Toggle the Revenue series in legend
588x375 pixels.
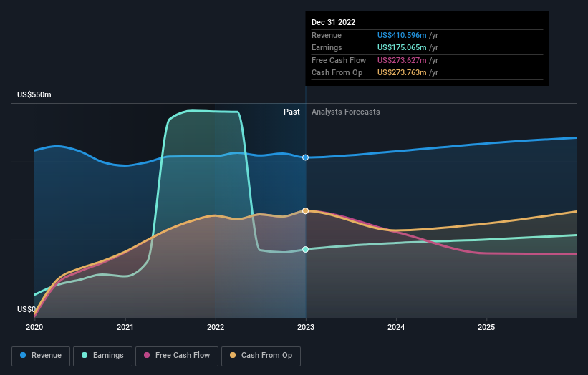(41, 355)
